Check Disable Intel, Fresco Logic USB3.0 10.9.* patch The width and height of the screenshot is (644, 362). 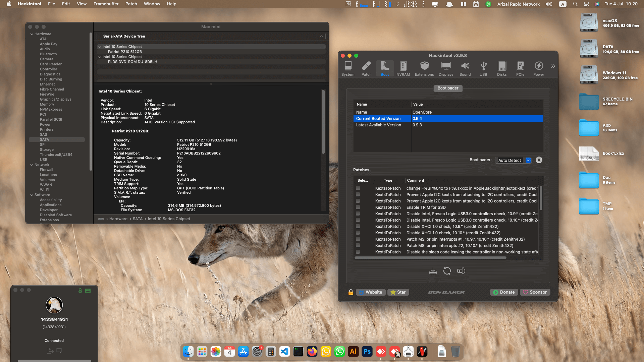pyautogui.click(x=358, y=214)
